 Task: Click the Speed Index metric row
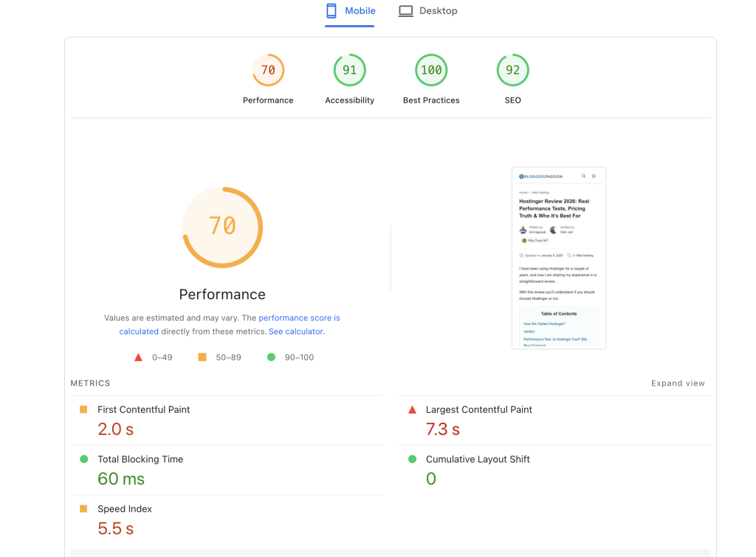coord(125,509)
